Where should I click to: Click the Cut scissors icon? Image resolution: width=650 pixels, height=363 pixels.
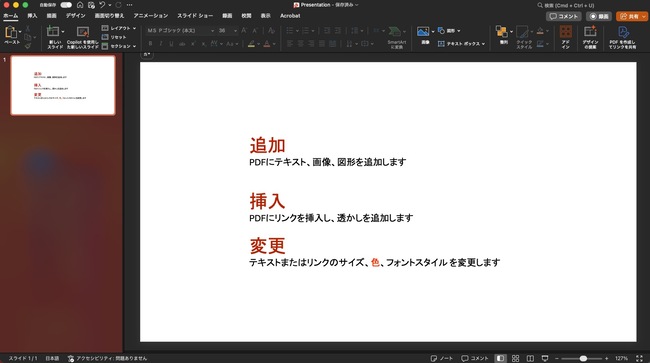[28, 28]
